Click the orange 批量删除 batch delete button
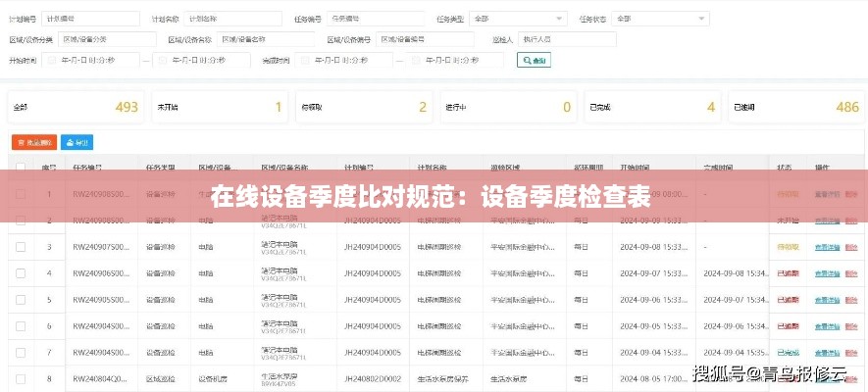Viewport: 868px width, 392px height. (34, 142)
